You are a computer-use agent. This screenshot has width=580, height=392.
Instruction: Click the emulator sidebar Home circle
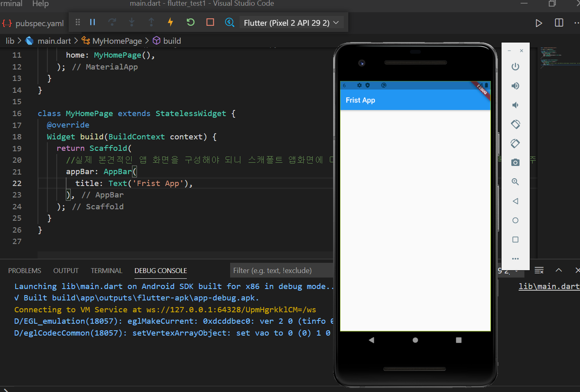(515, 220)
